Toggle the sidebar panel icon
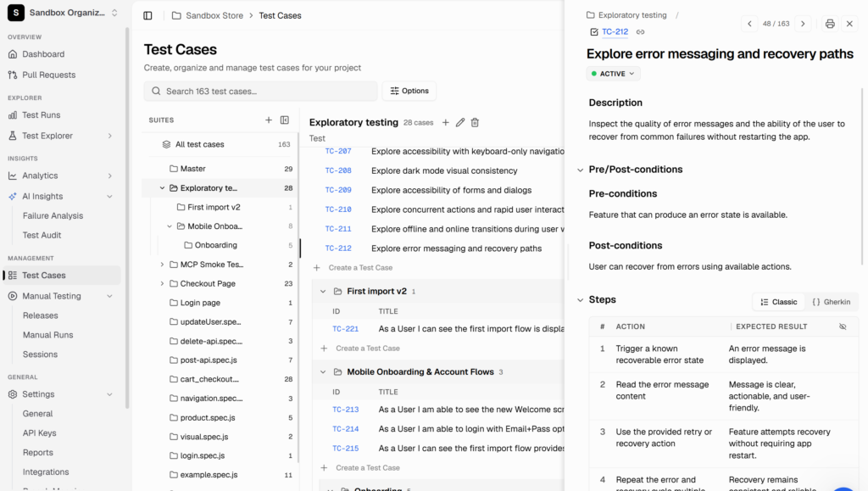 point(147,15)
